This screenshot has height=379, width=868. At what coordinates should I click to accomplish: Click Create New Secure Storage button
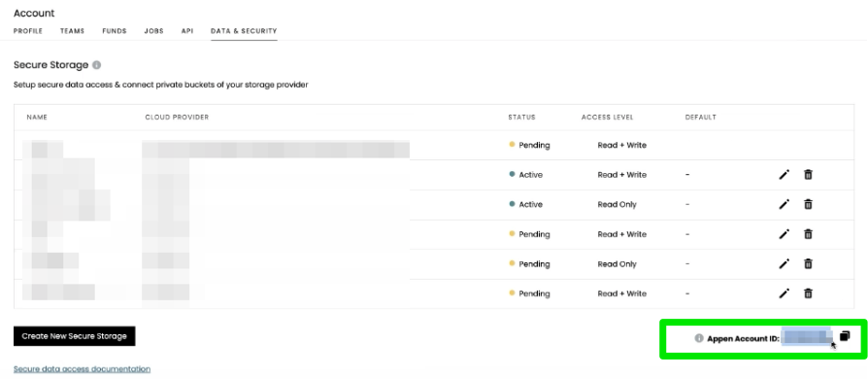point(74,336)
